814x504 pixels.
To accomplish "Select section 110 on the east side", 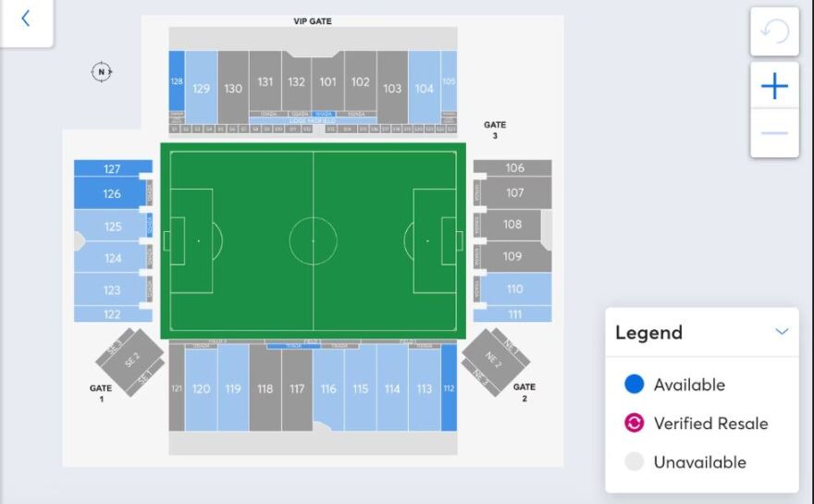I will tap(515, 289).
